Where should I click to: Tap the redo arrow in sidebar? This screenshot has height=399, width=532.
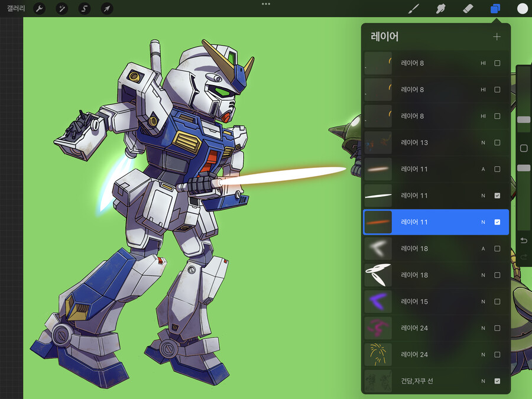pyautogui.click(x=524, y=257)
